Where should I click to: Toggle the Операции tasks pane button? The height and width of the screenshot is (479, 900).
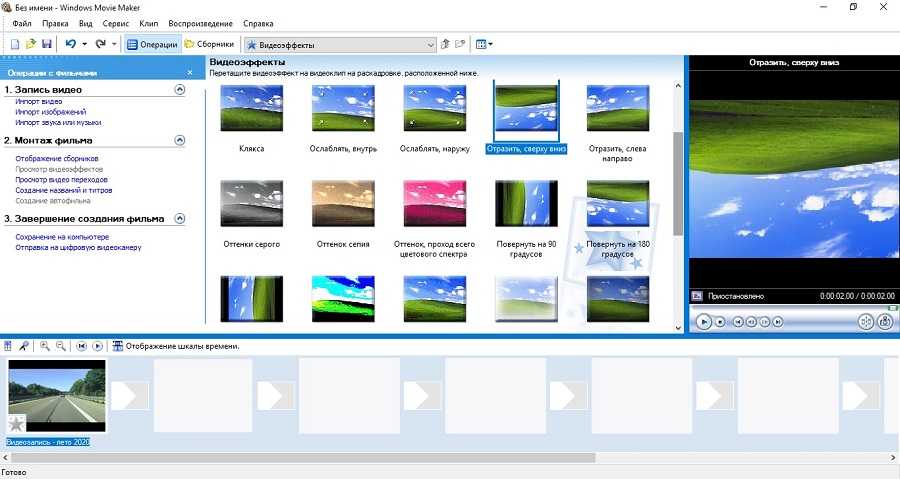pos(152,44)
